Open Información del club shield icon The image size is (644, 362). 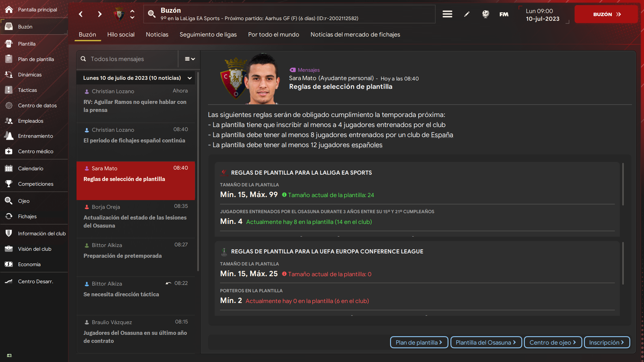click(9, 233)
